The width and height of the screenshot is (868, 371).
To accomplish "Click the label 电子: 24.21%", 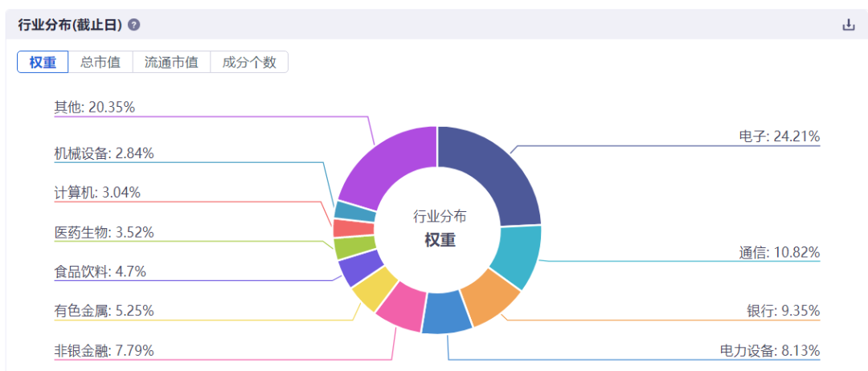I will (780, 137).
